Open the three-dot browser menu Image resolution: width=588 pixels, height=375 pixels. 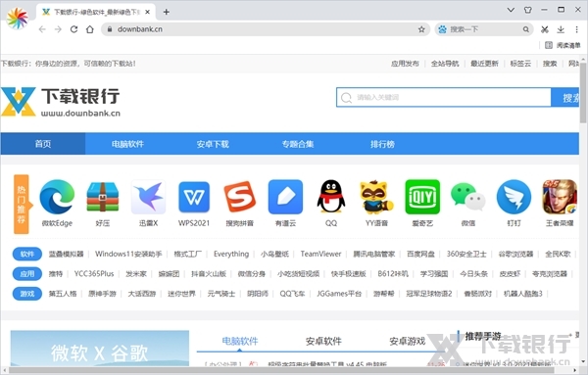pos(576,29)
